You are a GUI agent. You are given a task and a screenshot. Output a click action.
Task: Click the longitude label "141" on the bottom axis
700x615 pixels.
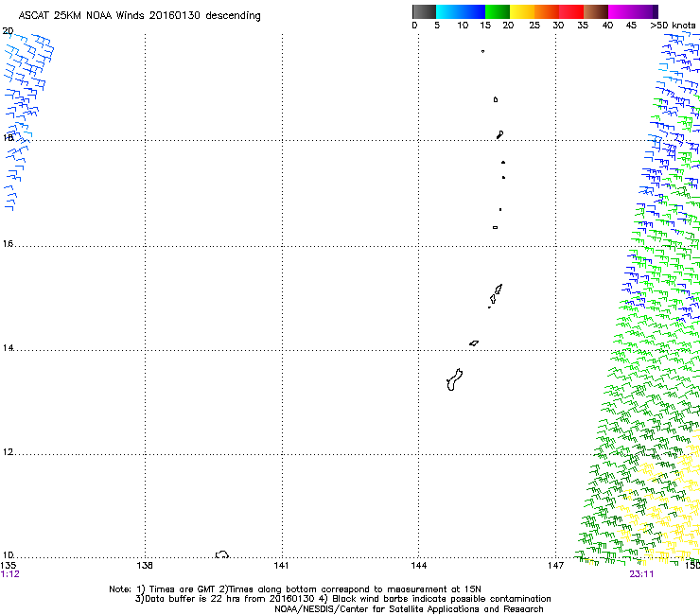[x=281, y=566]
